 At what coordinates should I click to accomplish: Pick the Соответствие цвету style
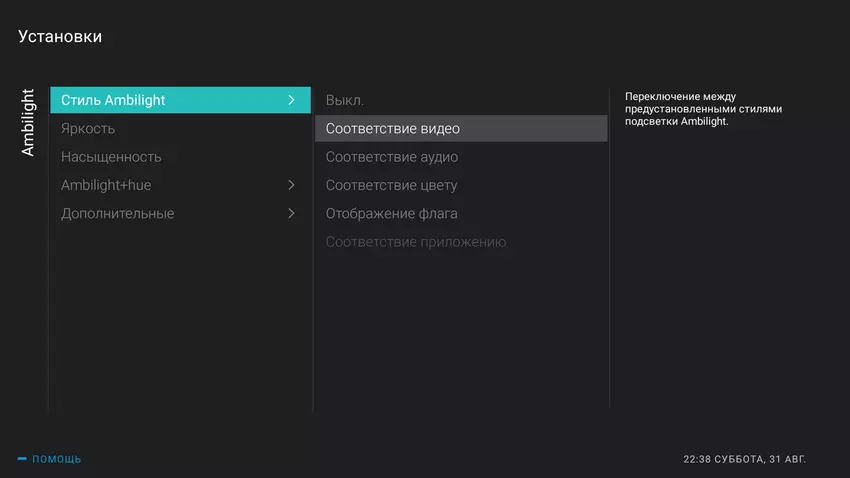(391, 185)
